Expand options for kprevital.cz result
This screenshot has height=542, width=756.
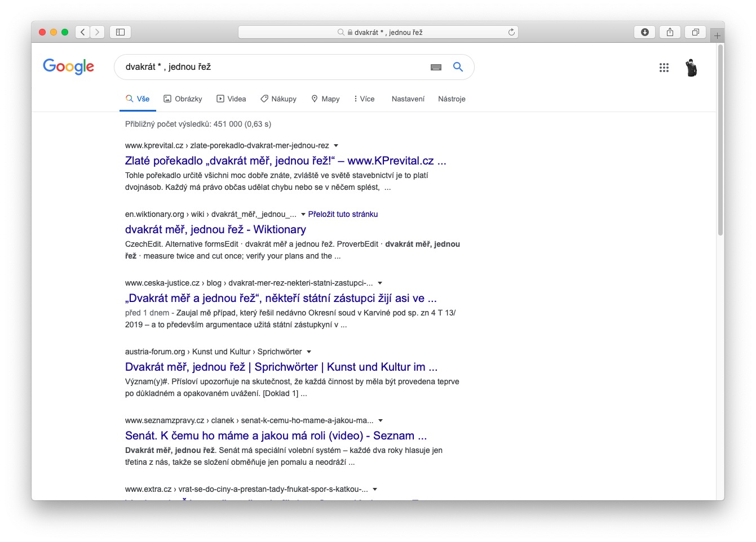coord(336,145)
